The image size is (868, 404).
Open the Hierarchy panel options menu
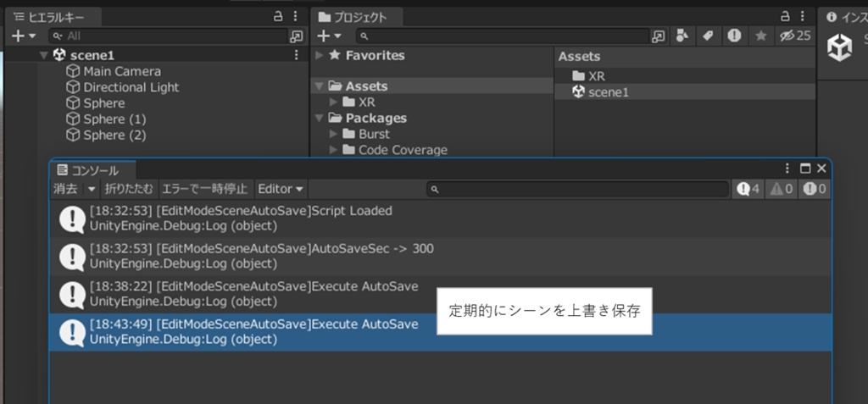296,17
